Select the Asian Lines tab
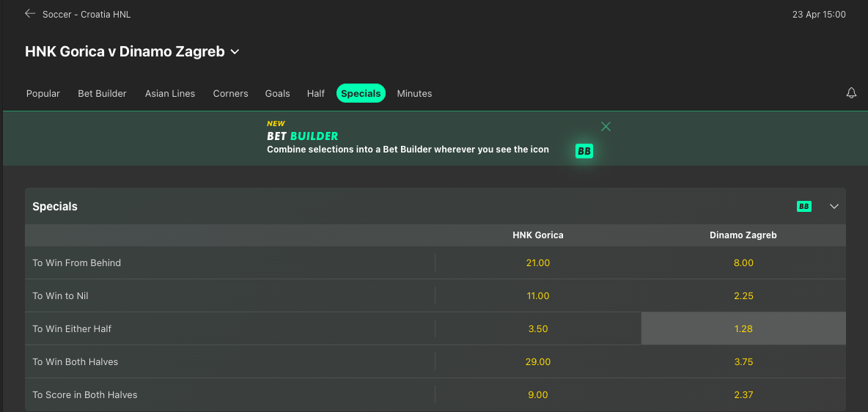The height and width of the screenshot is (412, 868). pos(170,93)
